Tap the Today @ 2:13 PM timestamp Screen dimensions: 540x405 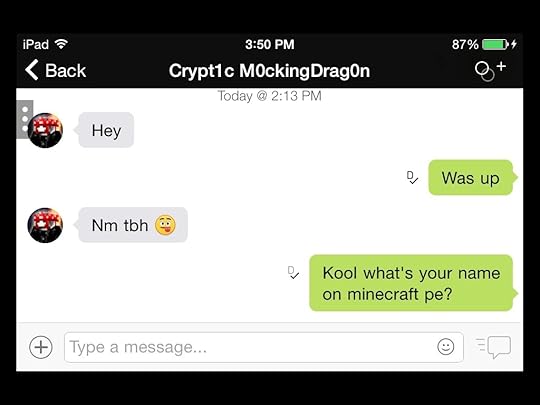coord(269,96)
